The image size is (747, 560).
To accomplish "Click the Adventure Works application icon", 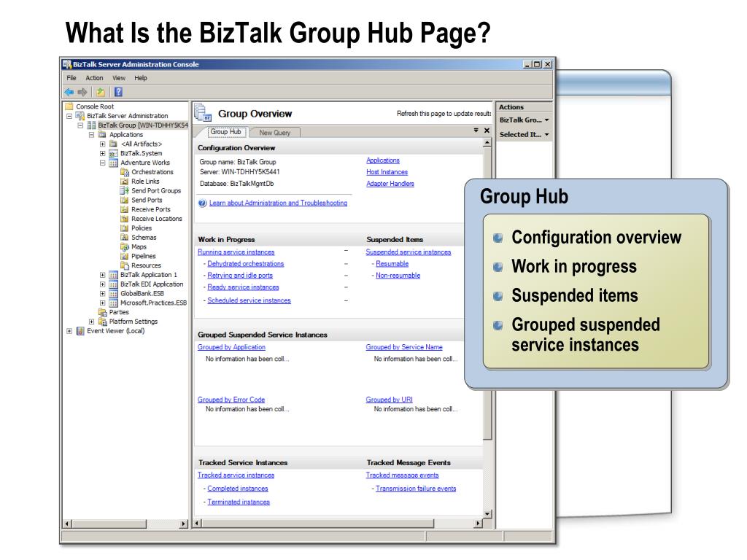I will [113, 163].
